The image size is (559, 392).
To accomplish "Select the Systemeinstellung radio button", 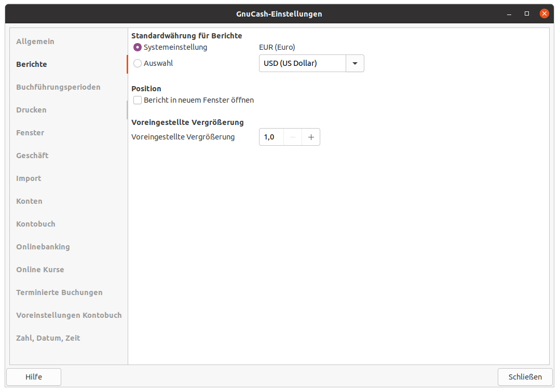I will 138,47.
